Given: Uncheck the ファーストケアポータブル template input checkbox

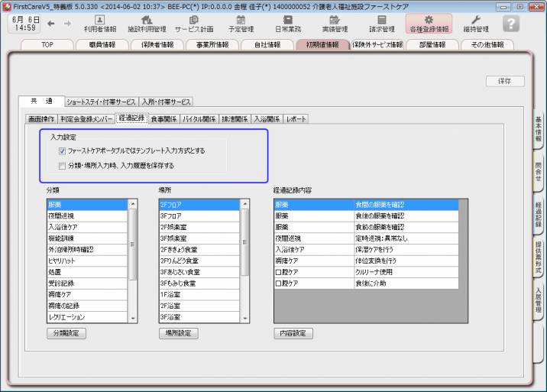Looking at the screenshot, I should click(x=62, y=151).
